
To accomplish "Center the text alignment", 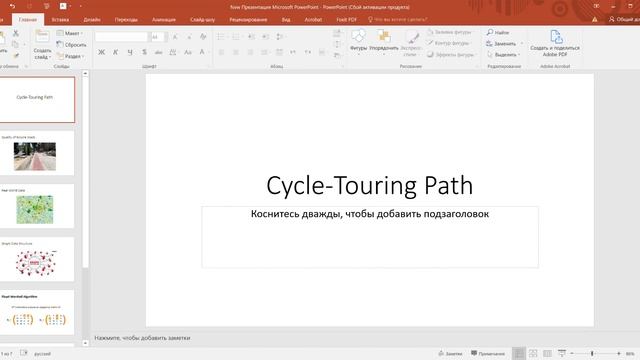I will 236,52.
